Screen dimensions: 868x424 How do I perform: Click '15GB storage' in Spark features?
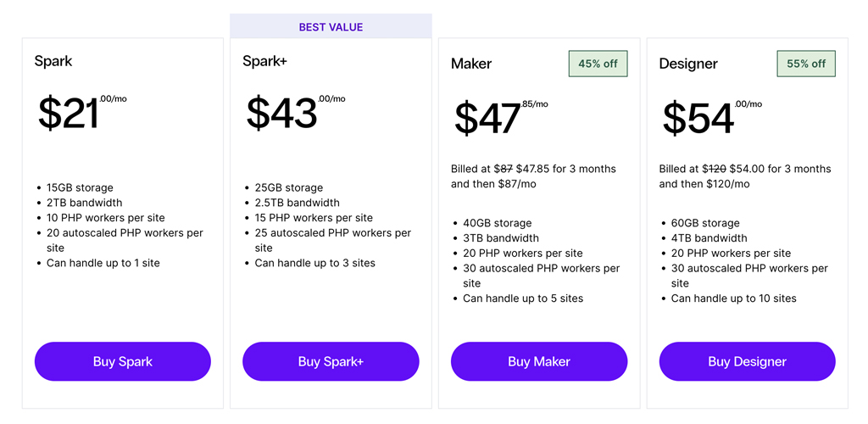point(80,187)
